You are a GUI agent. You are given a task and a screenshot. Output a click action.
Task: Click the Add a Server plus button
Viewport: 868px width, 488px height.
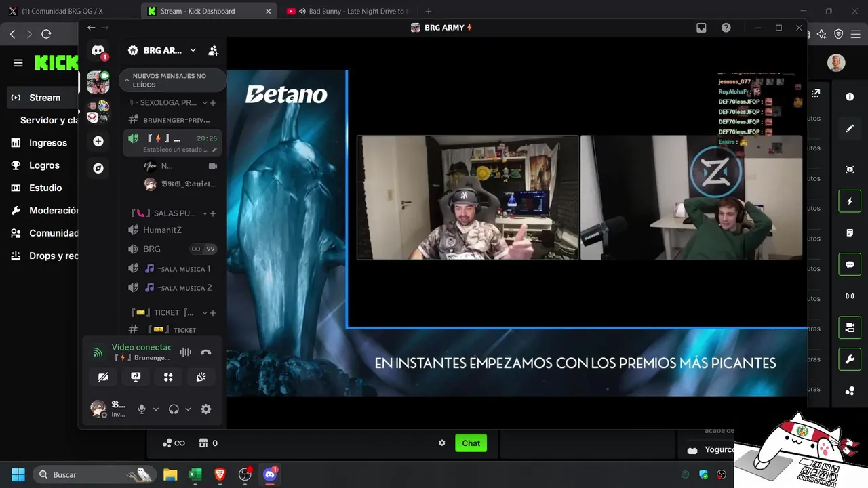[98, 141]
